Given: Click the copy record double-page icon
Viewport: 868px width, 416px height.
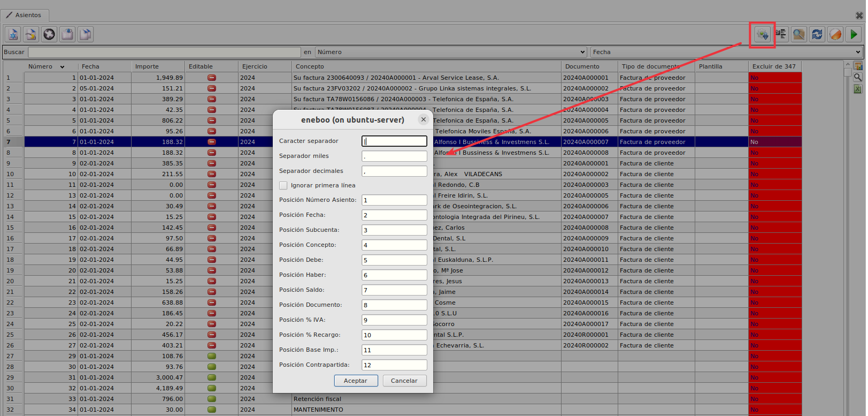Looking at the screenshot, I should coord(86,34).
